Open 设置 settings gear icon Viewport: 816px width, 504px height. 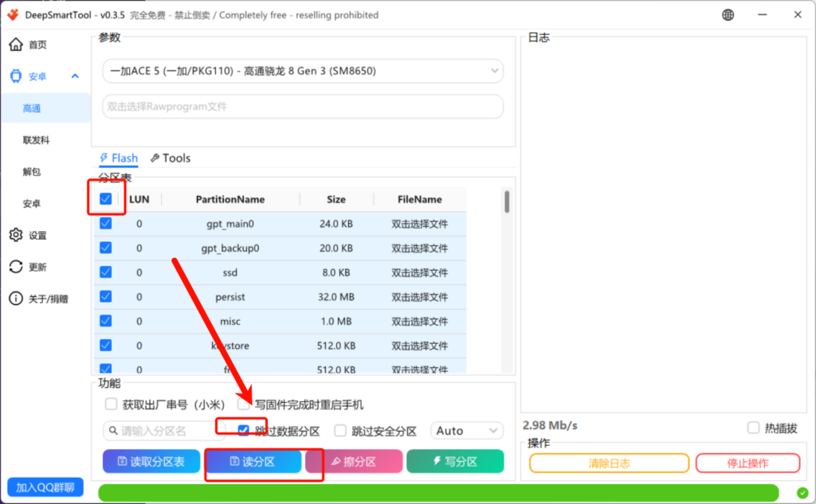click(16, 235)
